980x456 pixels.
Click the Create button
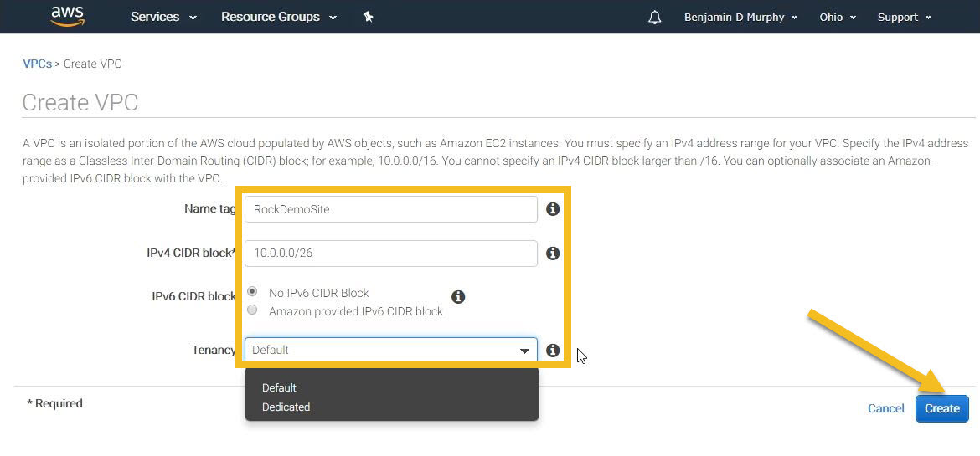pos(941,408)
